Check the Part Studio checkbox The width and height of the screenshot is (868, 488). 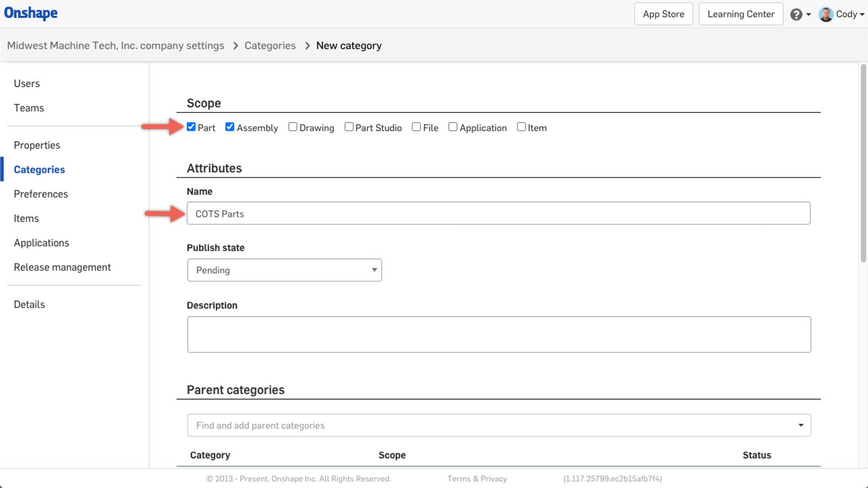click(x=349, y=127)
